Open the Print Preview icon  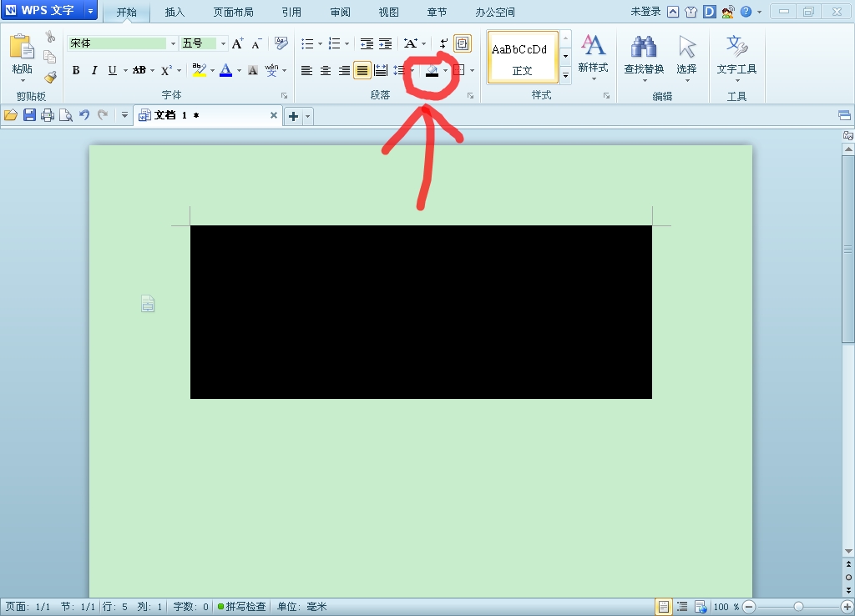(x=66, y=115)
